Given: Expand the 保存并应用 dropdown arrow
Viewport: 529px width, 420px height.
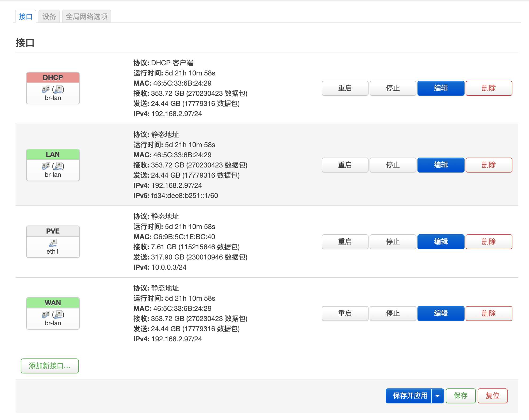Looking at the screenshot, I should (x=438, y=396).
